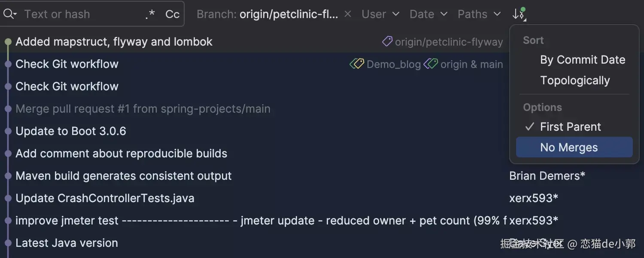644x258 pixels.
Task: Click the origin/petclinic-flyway branch tag icon
Action: click(x=387, y=42)
